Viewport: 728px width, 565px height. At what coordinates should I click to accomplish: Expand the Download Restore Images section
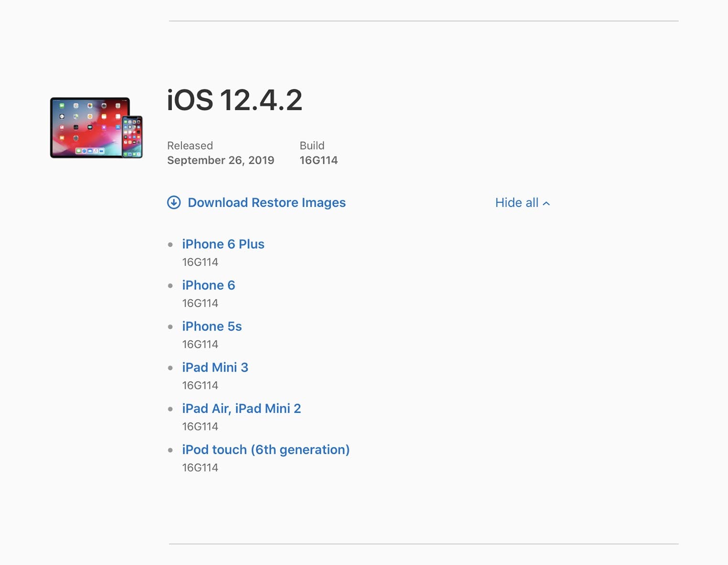tap(267, 203)
